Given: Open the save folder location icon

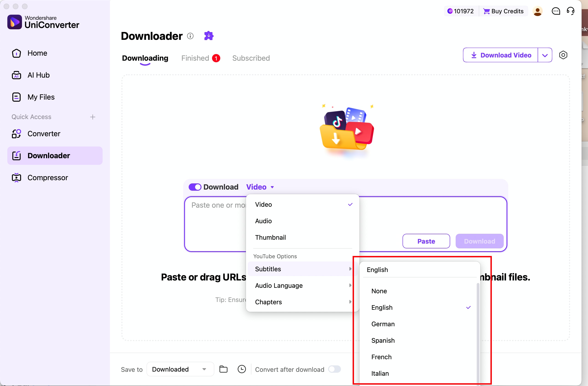Looking at the screenshot, I should [x=223, y=369].
